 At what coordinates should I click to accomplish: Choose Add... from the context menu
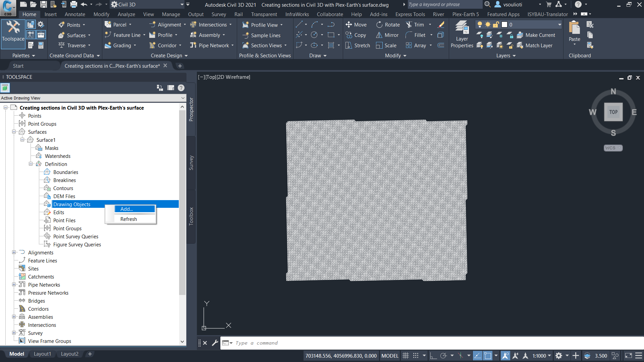pos(135,209)
